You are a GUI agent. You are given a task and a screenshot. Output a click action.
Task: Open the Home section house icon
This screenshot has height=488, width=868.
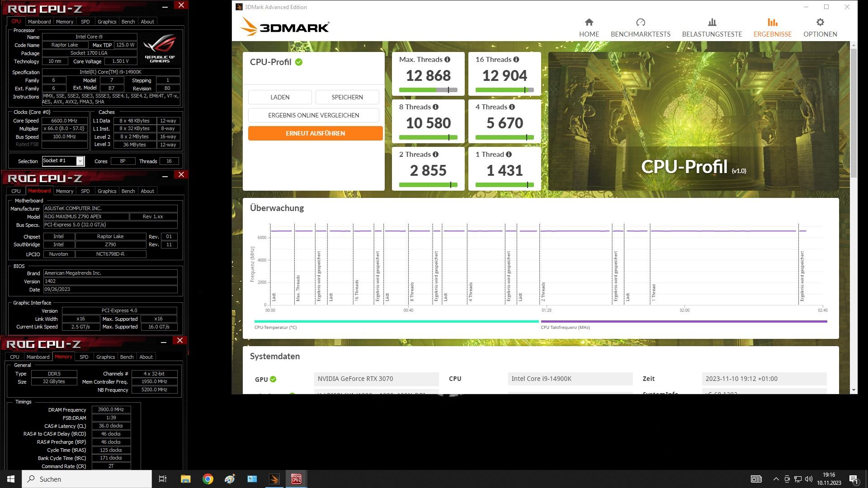(589, 23)
